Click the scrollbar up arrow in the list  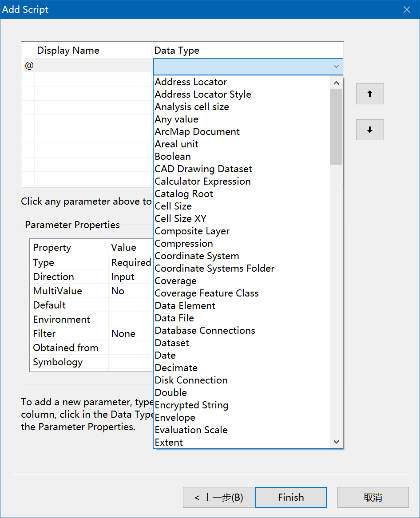coord(337,83)
